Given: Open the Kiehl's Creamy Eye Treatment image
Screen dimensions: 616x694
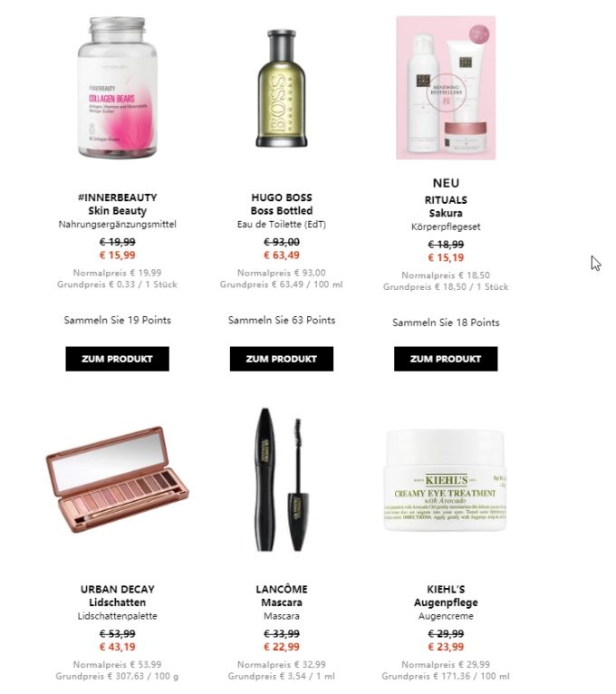Looking at the screenshot, I should (x=445, y=480).
